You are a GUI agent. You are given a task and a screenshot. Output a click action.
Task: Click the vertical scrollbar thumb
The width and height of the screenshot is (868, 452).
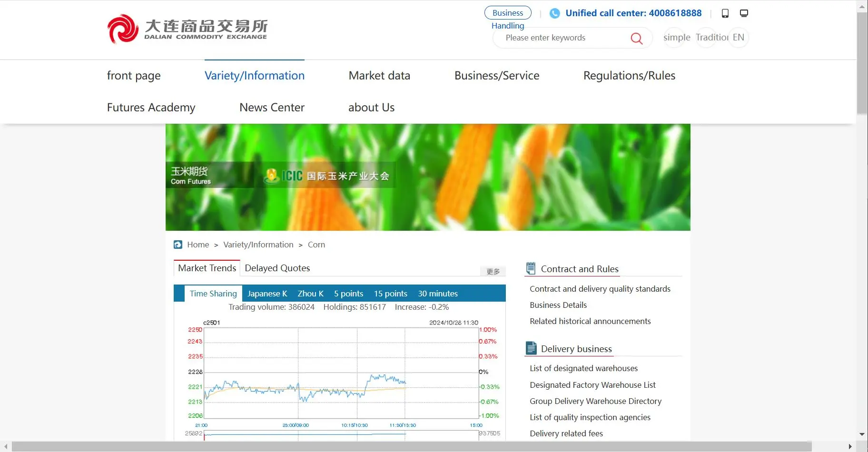[862, 63]
